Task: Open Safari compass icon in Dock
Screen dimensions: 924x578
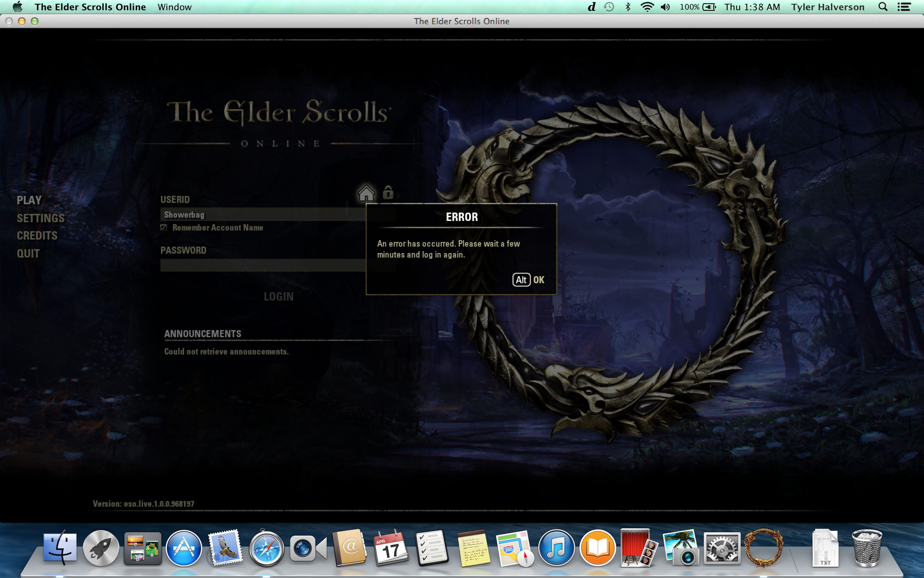Action: [x=267, y=548]
